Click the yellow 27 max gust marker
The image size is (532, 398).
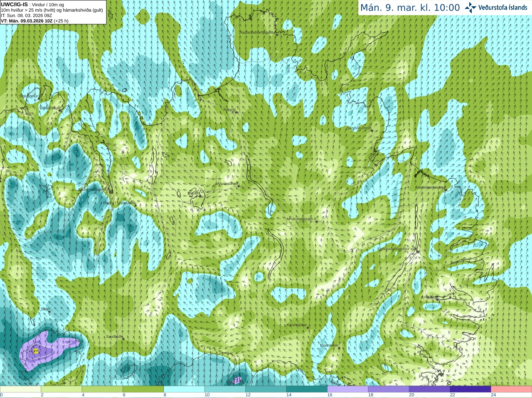pos(36,351)
